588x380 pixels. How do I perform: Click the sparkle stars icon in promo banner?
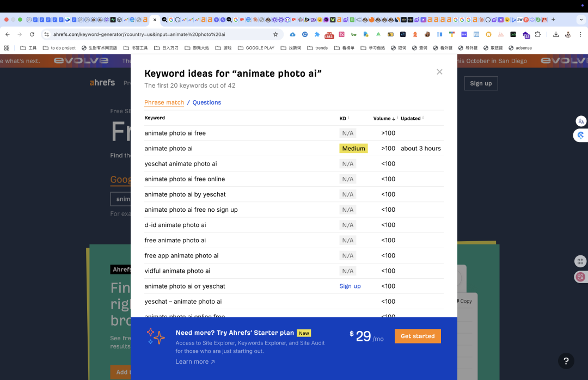[156, 336]
